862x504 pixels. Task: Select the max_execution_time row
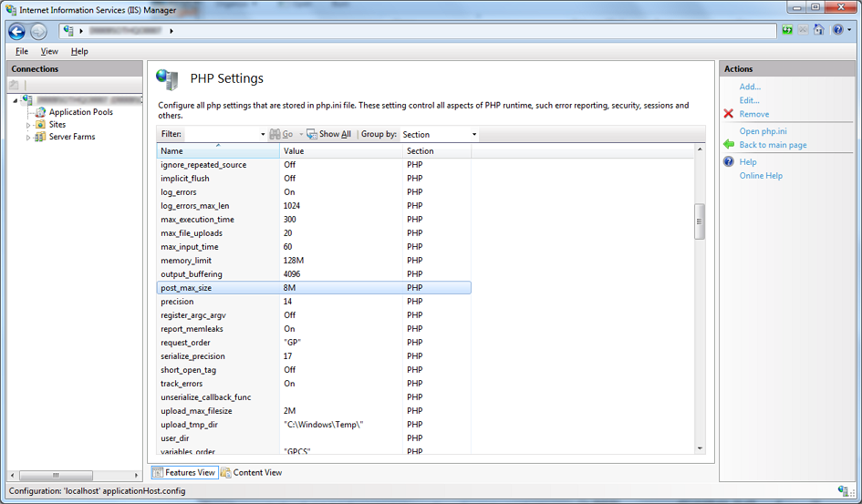click(314, 219)
